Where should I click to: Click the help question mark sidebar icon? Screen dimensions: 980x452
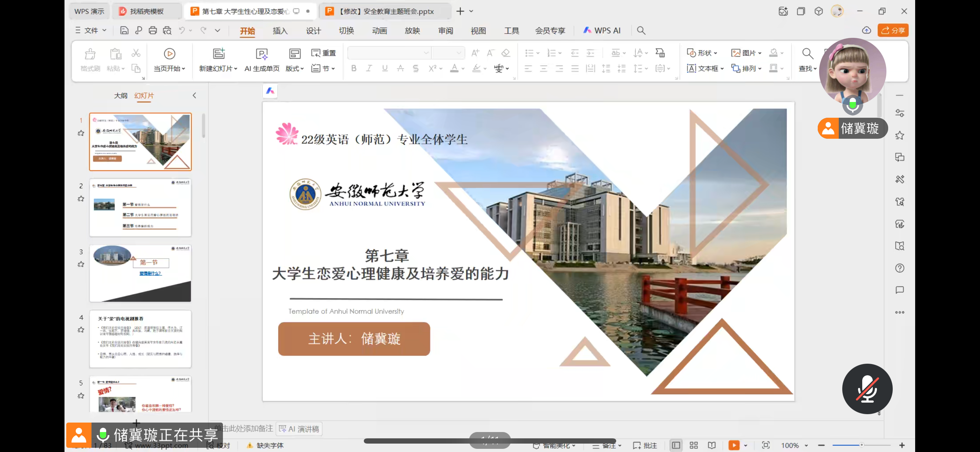click(899, 268)
